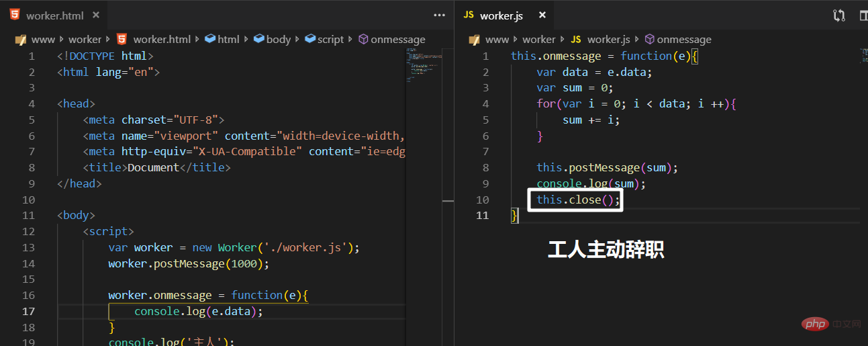Close the worker.js tab

[542, 15]
